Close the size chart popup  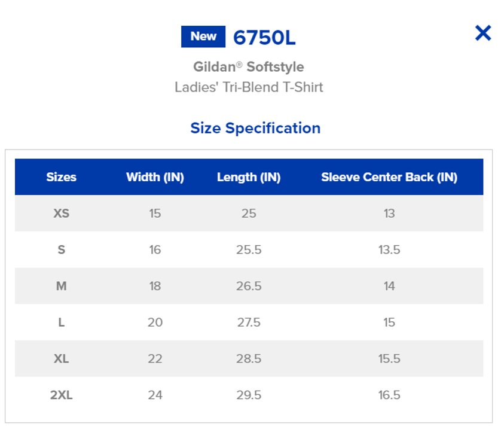(482, 34)
